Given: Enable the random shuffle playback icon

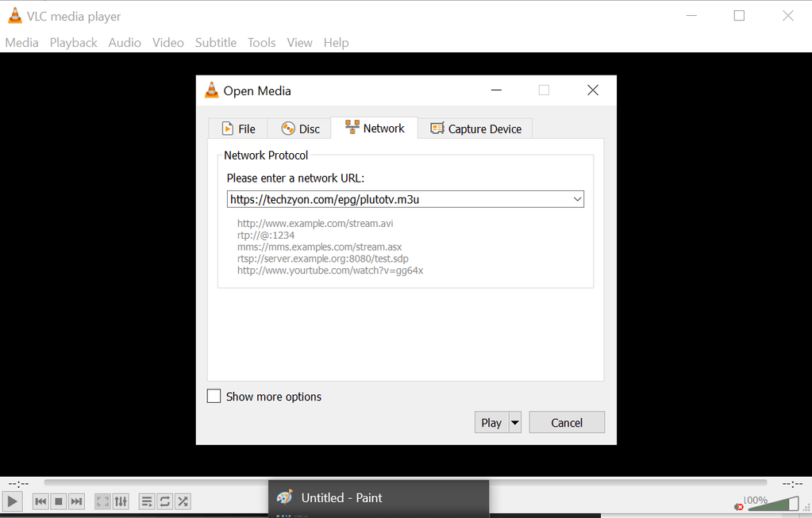Looking at the screenshot, I should tap(182, 501).
